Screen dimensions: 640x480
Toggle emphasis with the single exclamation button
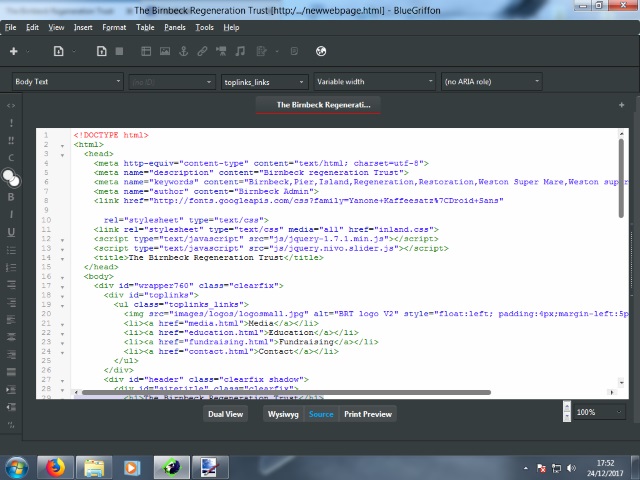[11, 122]
